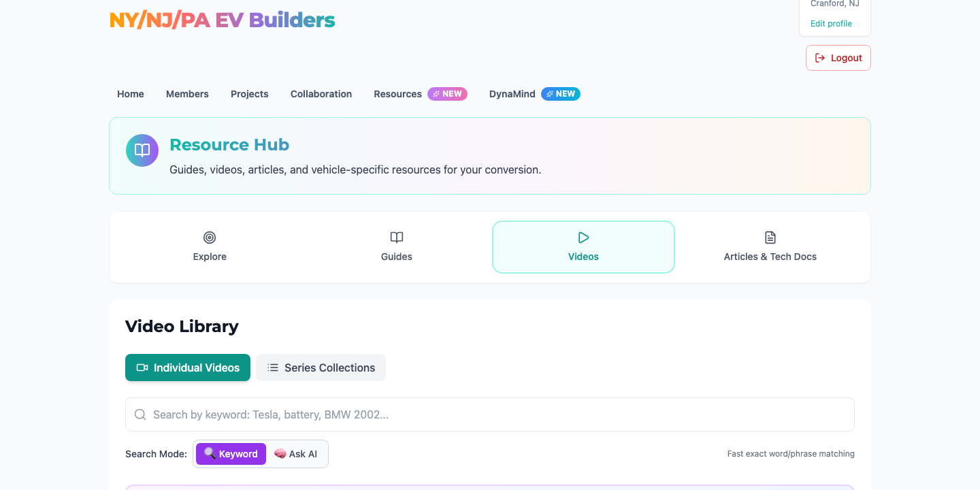Screen dimensions: 980x490
Task: Click the list icon on Series Collections
Action: click(x=272, y=367)
